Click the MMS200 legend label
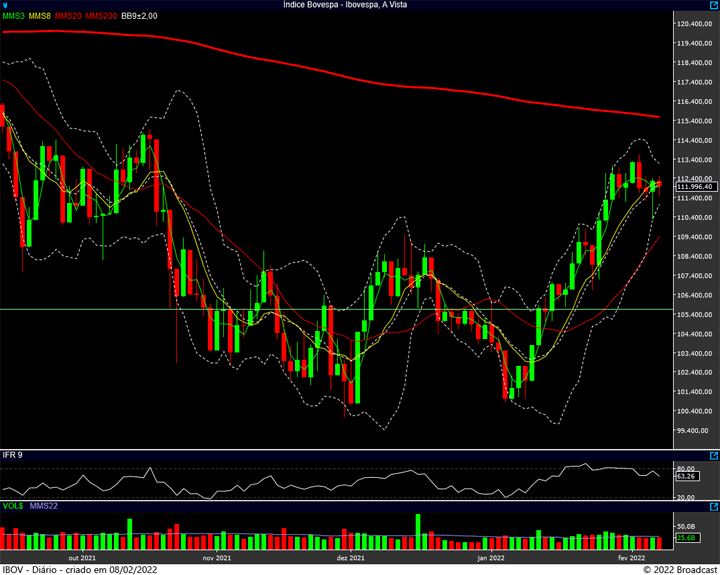This screenshot has width=720, height=575. pyautogui.click(x=101, y=16)
